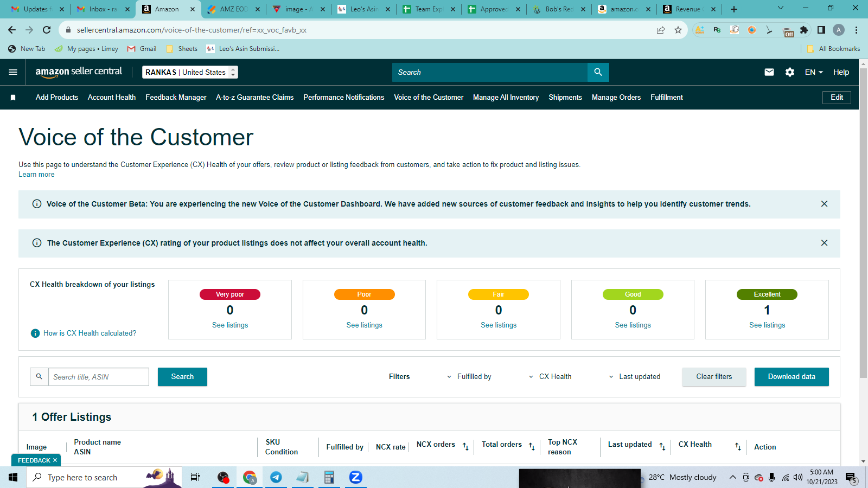The image size is (868, 488).
Task: Open A-to-z Guarantee Claims
Action: click(254, 98)
